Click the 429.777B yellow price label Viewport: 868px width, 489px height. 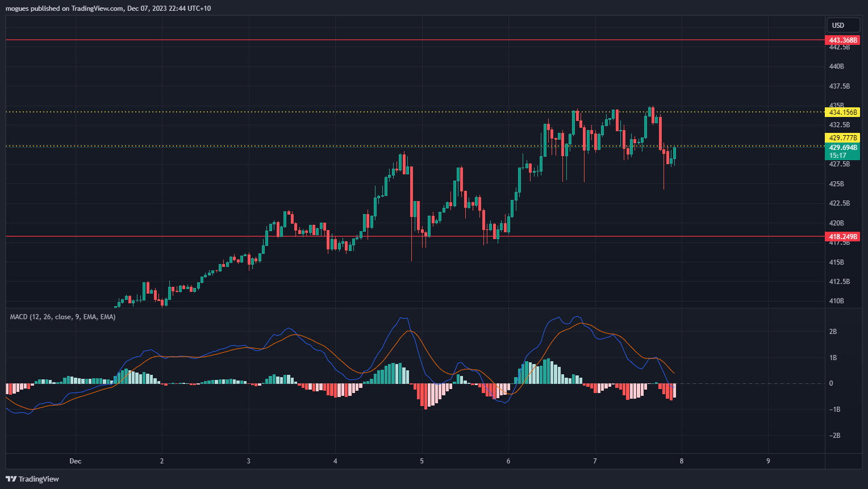(842, 138)
